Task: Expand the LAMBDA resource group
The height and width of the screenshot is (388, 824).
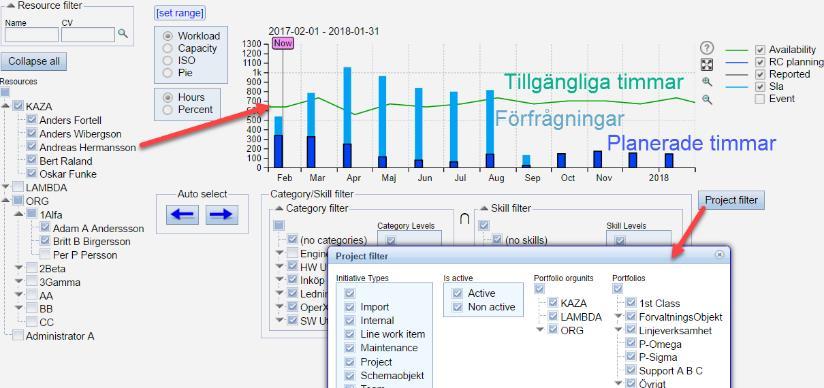Action: click(6, 187)
